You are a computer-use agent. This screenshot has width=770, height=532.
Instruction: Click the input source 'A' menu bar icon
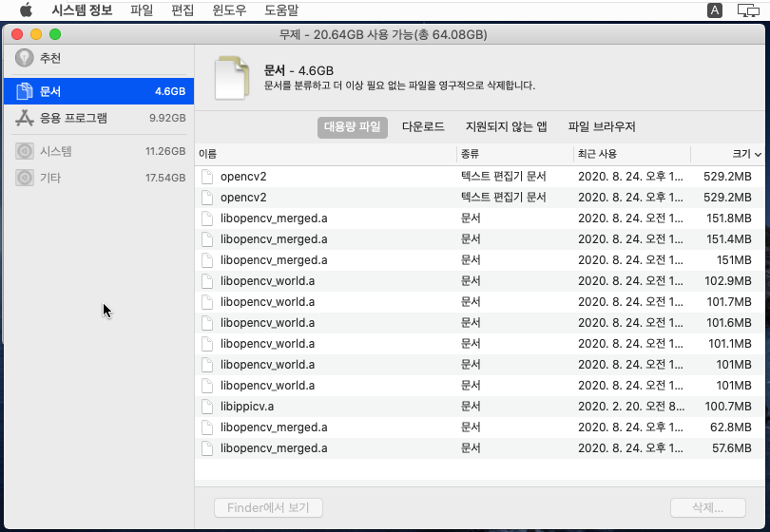tap(714, 10)
